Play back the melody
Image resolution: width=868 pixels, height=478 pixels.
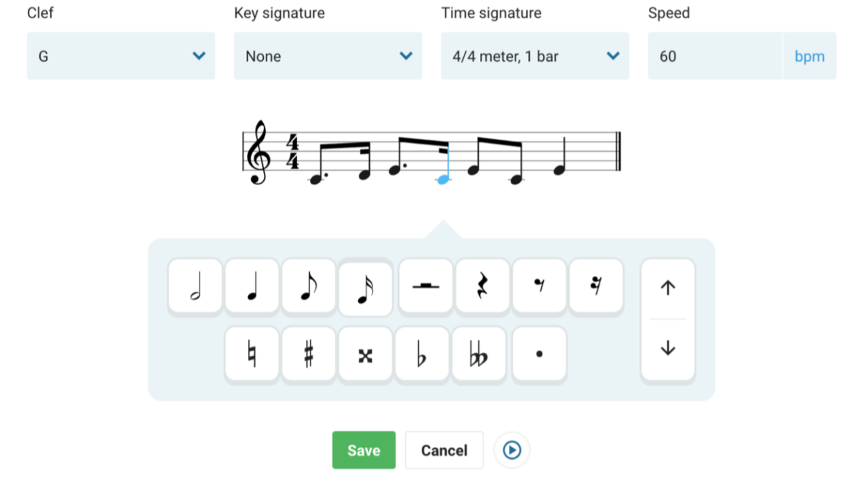click(512, 450)
